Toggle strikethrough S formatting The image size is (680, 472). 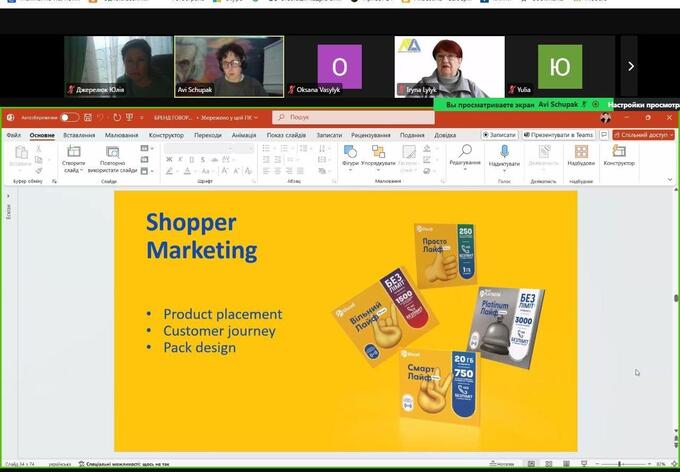[203, 160]
